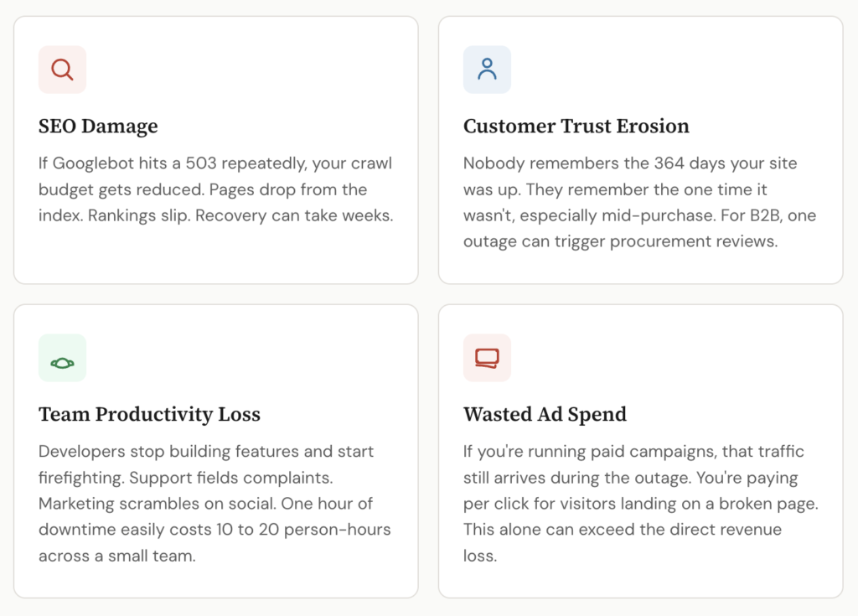Image resolution: width=858 pixels, height=616 pixels.
Task: Click the blue person icon
Action: [x=487, y=70]
